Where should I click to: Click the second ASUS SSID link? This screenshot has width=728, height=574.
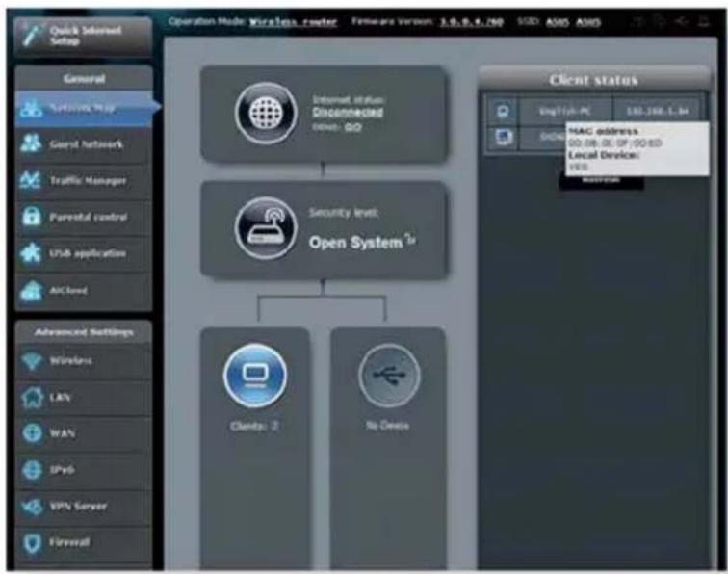588,22
